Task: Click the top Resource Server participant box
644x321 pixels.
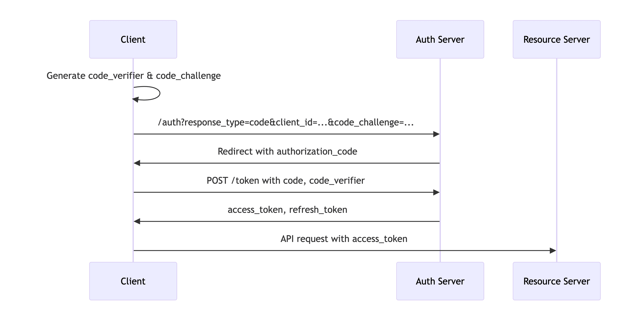Action: pos(556,39)
